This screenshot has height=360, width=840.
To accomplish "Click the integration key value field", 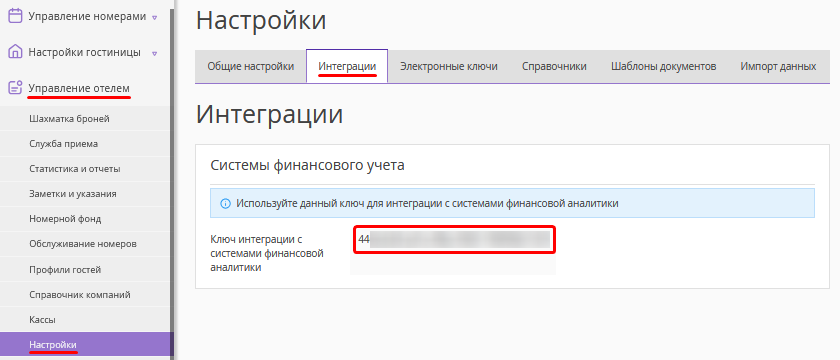I will click(x=454, y=240).
